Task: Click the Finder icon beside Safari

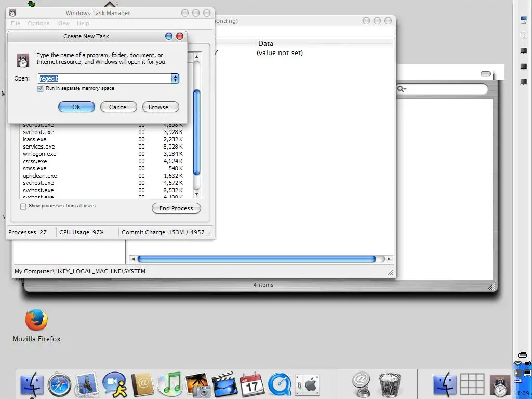Action: (x=32, y=385)
